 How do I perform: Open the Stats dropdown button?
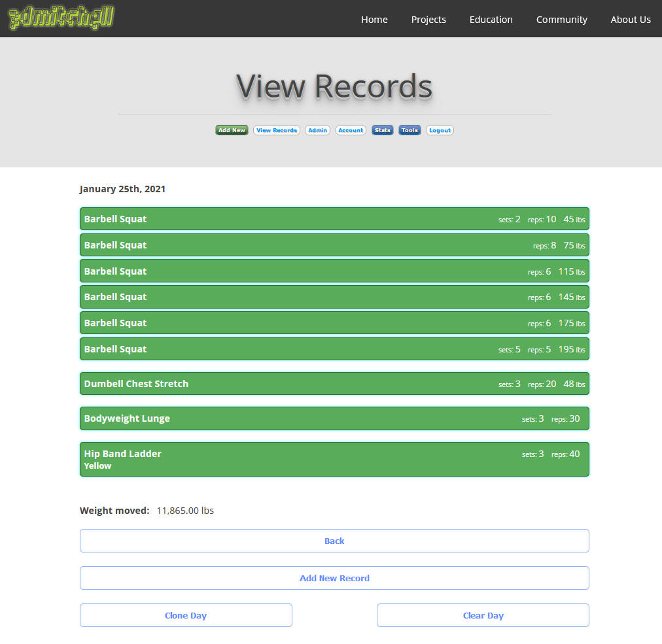coord(383,130)
